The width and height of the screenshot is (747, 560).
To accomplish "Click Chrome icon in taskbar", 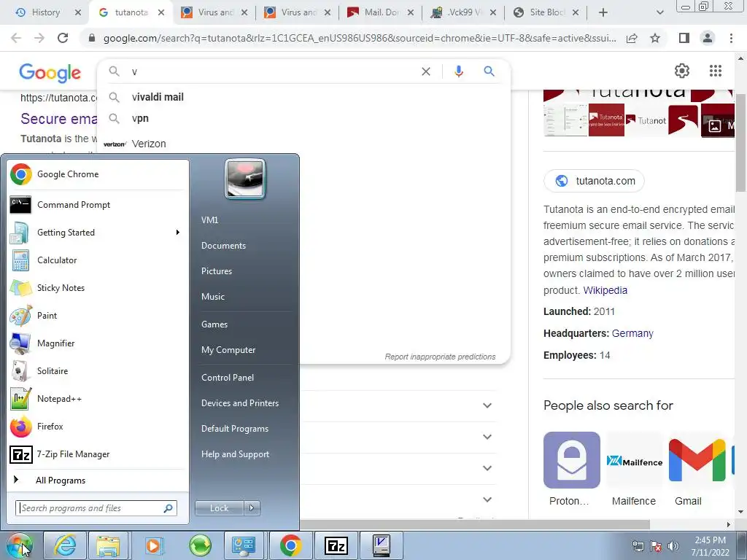I will [290, 545].
